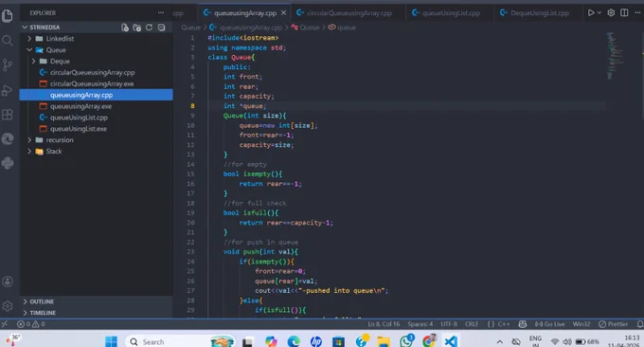The image size is (644, 347).
Task: Open editor more actions ellipsis
Action: point(637,12)
